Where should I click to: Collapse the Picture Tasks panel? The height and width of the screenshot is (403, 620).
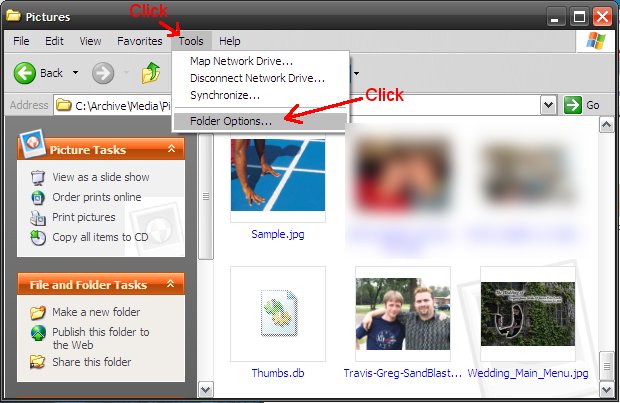(x=171, y=149)
